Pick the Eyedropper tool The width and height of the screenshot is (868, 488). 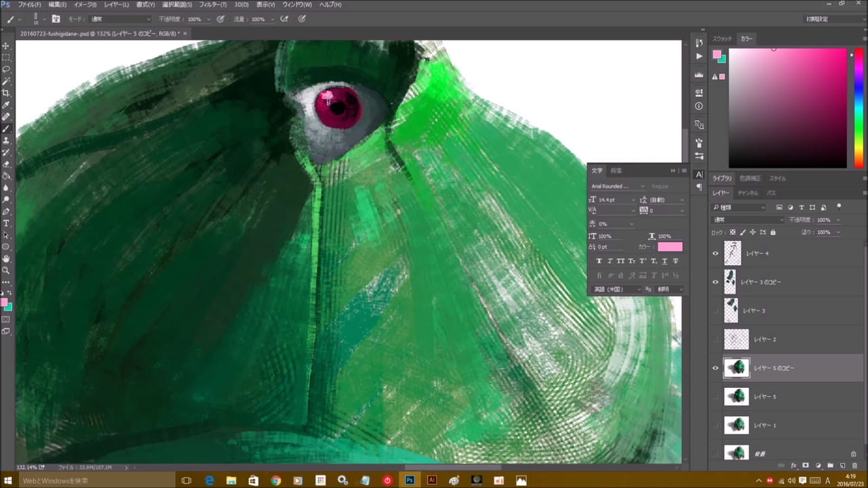[6, 105]
